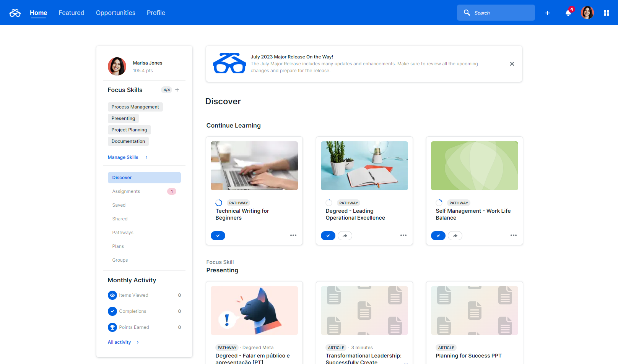Toggle completion check on Leading Operational Excellence

coord(328,236)
